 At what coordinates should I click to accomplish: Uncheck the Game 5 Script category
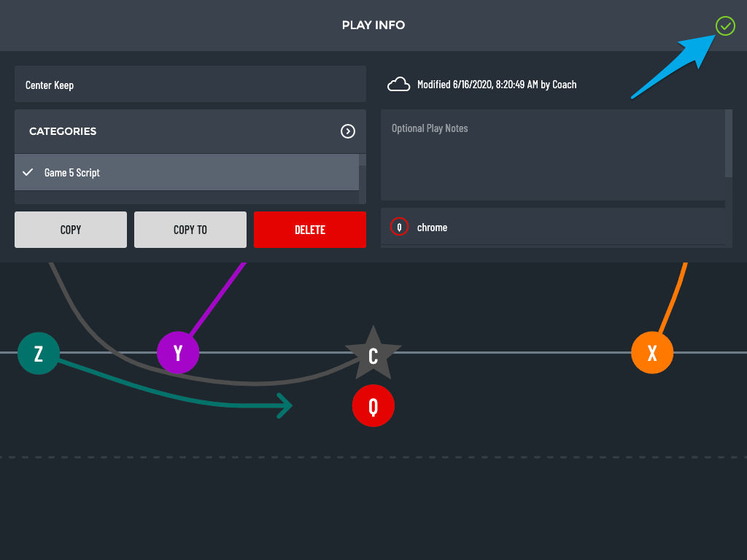coord(187,172)
